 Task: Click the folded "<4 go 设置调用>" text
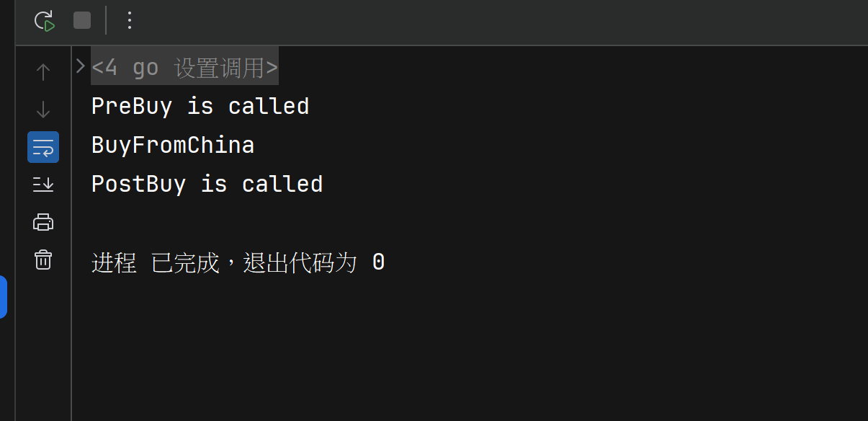point(184,68)
